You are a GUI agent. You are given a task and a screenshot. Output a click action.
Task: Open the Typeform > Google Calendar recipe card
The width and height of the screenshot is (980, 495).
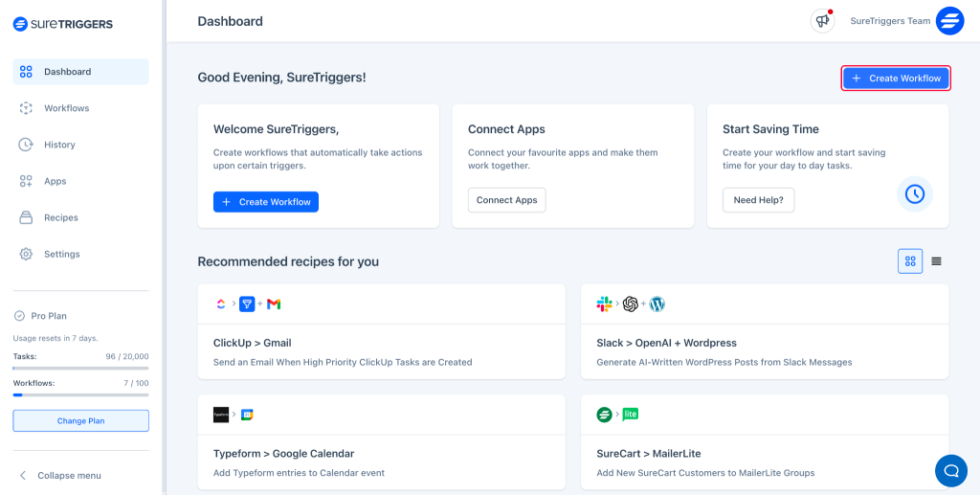point(381,442)
